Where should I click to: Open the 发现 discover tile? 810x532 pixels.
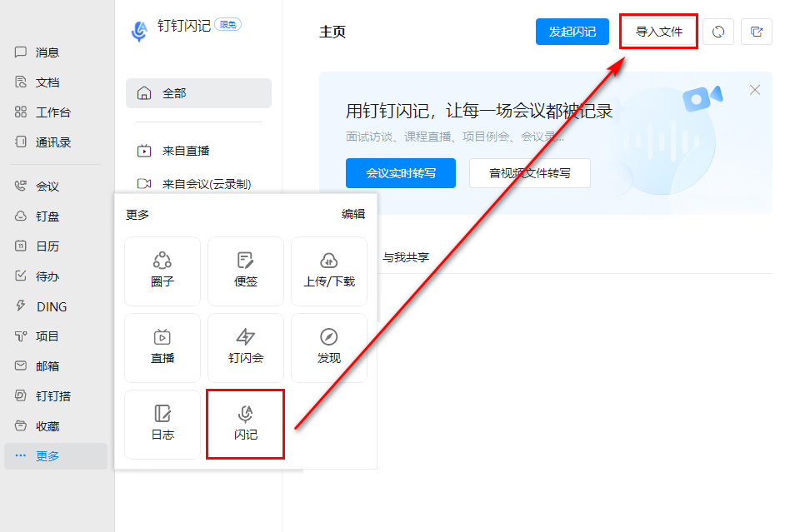point(329,347)
